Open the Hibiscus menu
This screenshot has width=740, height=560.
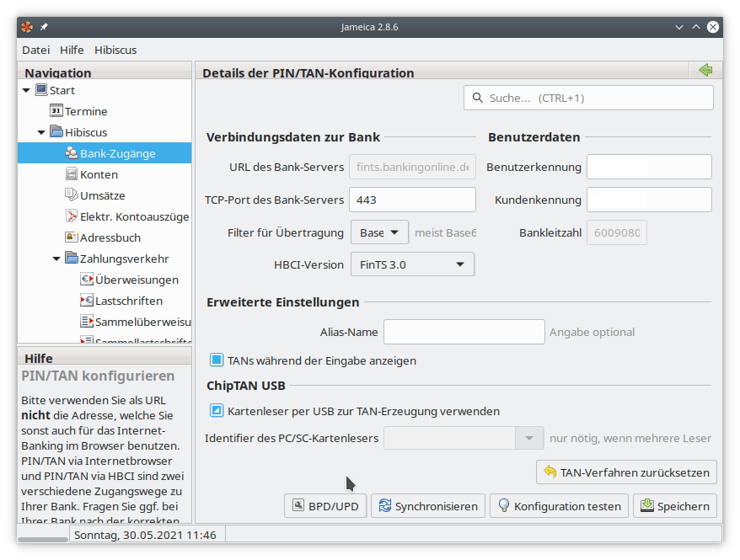tap(115, 50)
